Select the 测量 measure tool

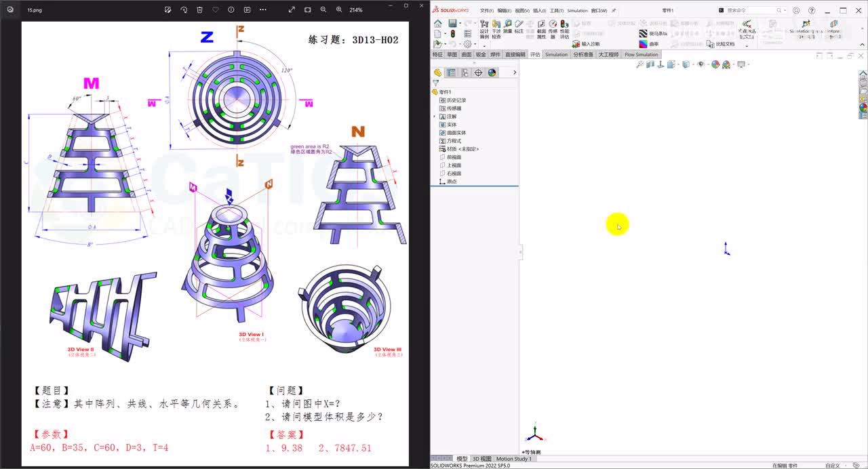tap(508, 26)
